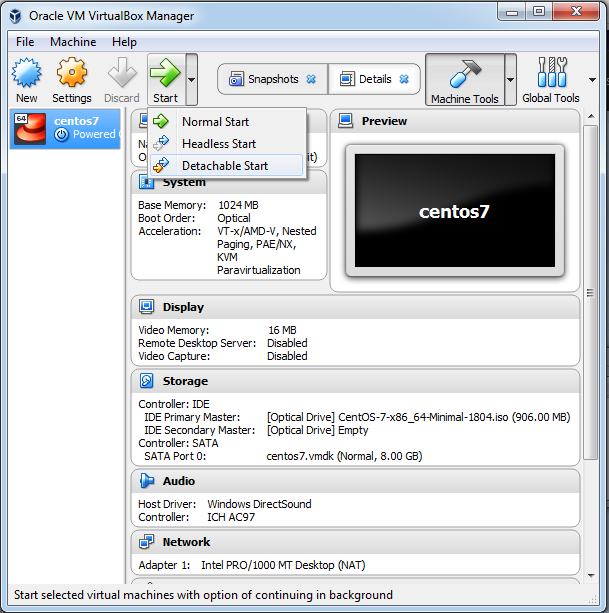
Task: Click the "16 MB" video memory value
Action: coord(282,330)
